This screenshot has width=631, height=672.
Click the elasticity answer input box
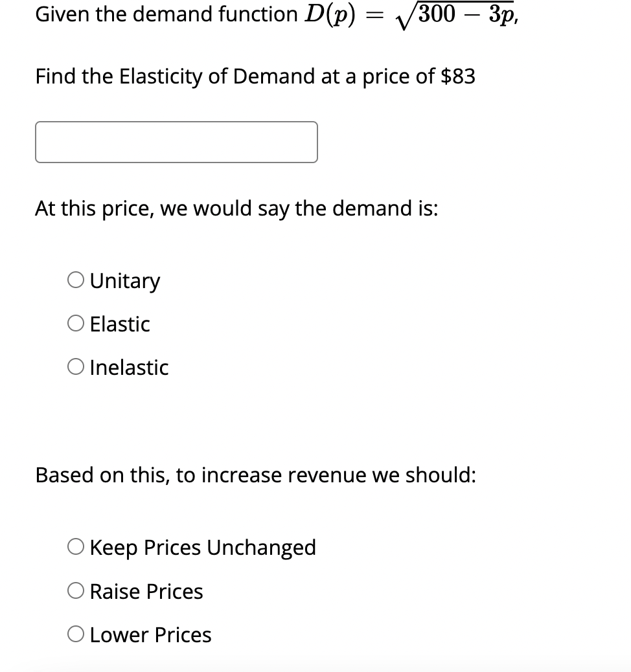pyautogui.click(x=176, y=142)
